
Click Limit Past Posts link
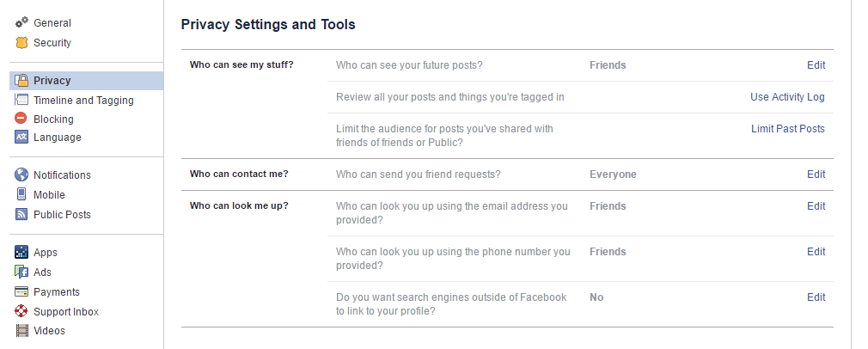pos(787,129)
